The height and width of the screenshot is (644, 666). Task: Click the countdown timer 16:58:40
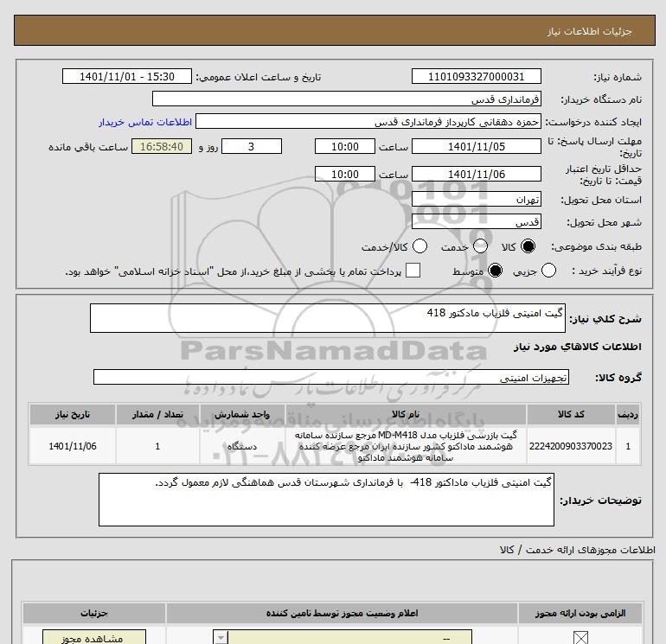(162, 146)
